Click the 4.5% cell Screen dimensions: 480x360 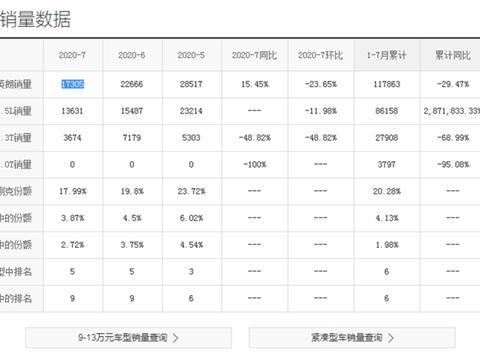(132, 218)
